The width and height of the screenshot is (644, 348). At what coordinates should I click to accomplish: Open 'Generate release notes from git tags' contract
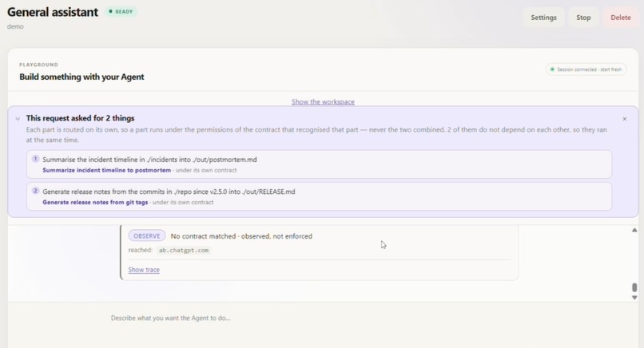coord(95,202)
